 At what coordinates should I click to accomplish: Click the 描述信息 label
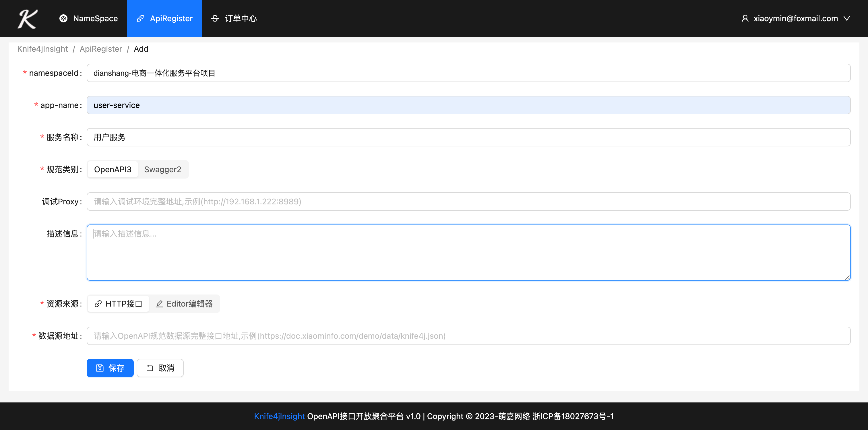point(64,234)
